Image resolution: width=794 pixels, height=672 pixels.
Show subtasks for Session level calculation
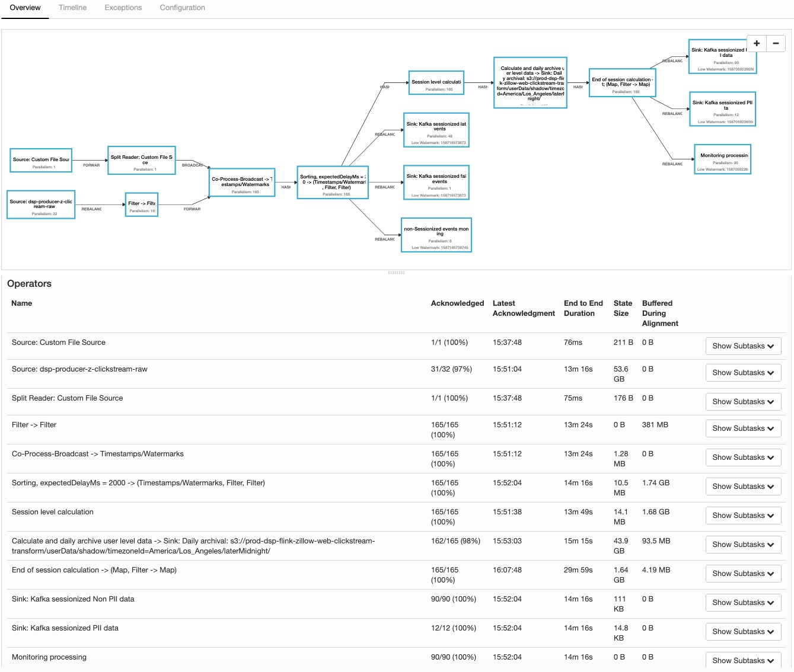pos(743,516)
